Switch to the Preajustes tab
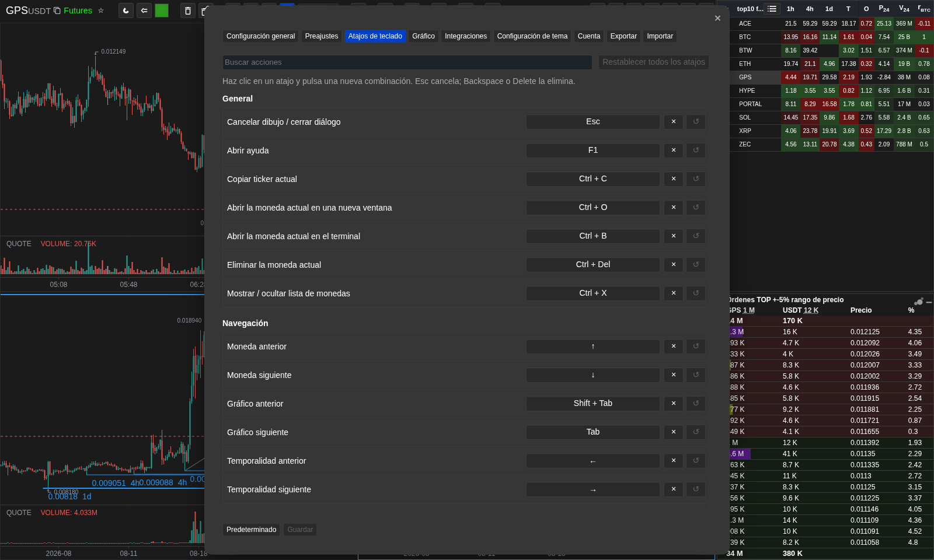934x560 pixels. (x=322, y=36)
